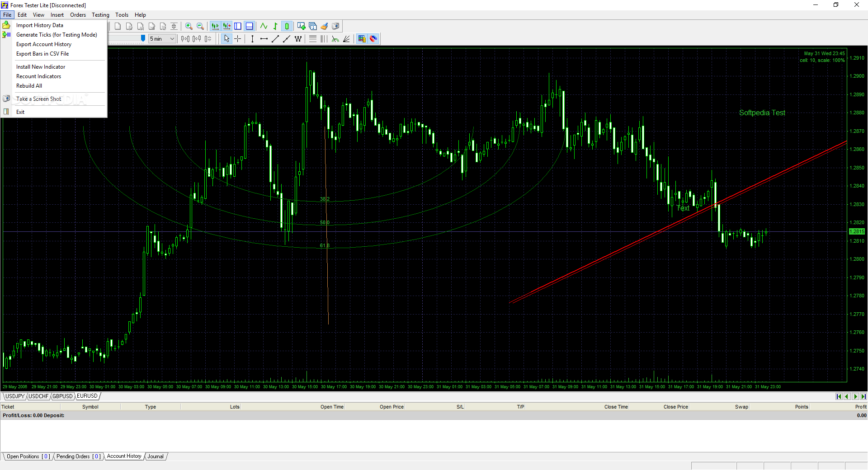Switch to the GBPUSD chart tab
This screenshot has height=470, width=868.
pyautogui.click(x=62, y=396)
